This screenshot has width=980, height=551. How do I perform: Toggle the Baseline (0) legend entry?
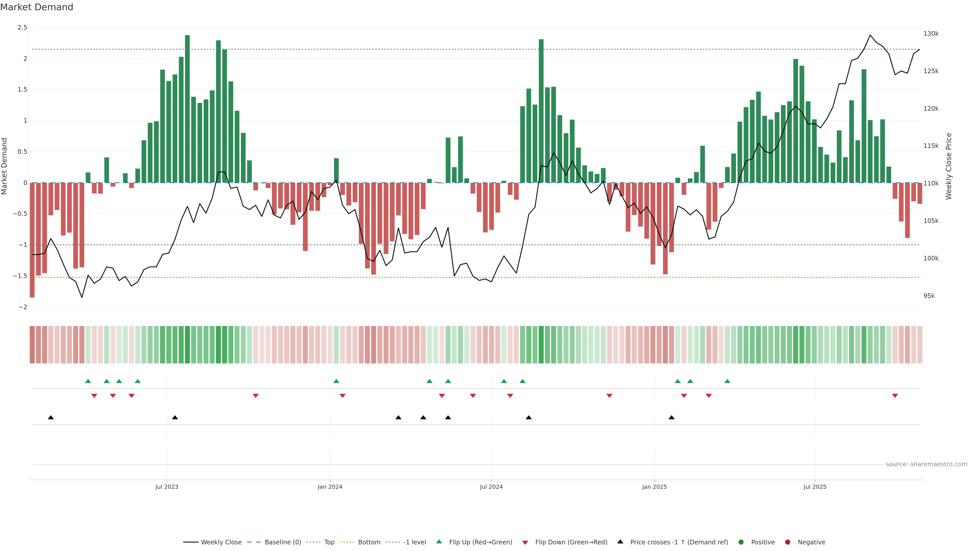click(283, 542)
